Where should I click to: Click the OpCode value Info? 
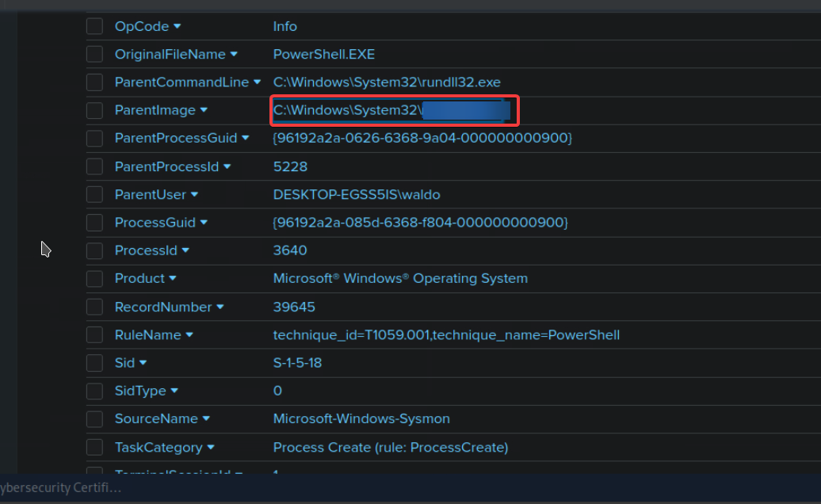pyautogui.click(x=284, y=26)
